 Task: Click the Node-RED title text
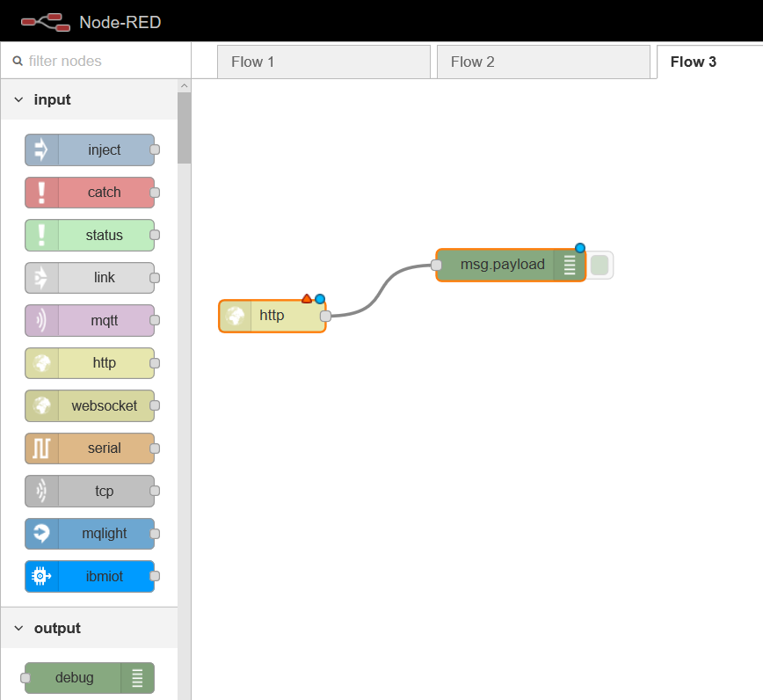(x=120, y=22)
